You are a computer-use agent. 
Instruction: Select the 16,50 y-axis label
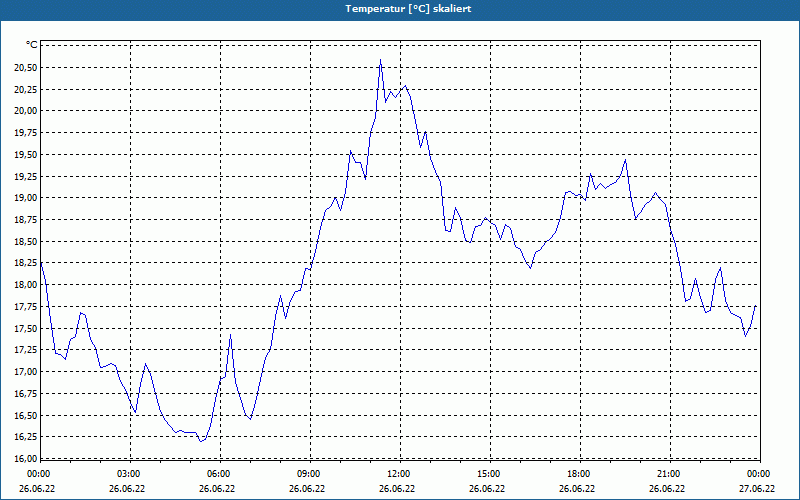(26, 415)
